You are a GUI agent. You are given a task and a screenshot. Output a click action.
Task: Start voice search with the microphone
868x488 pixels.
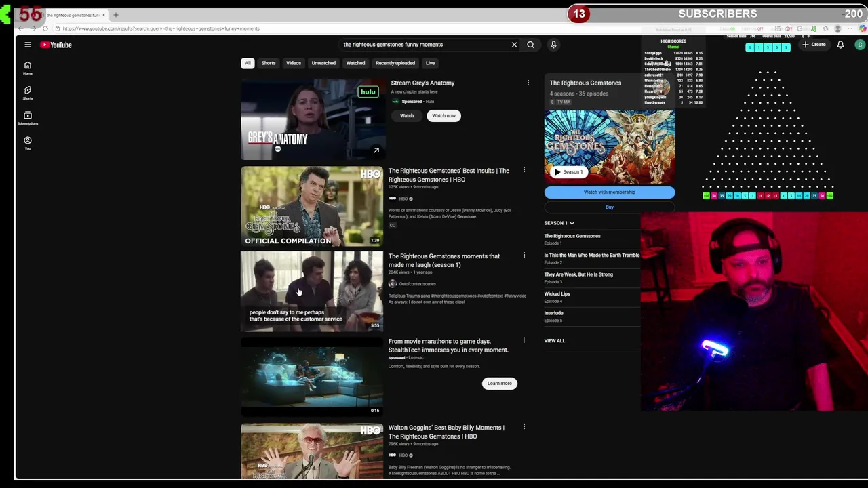point(553,45)
